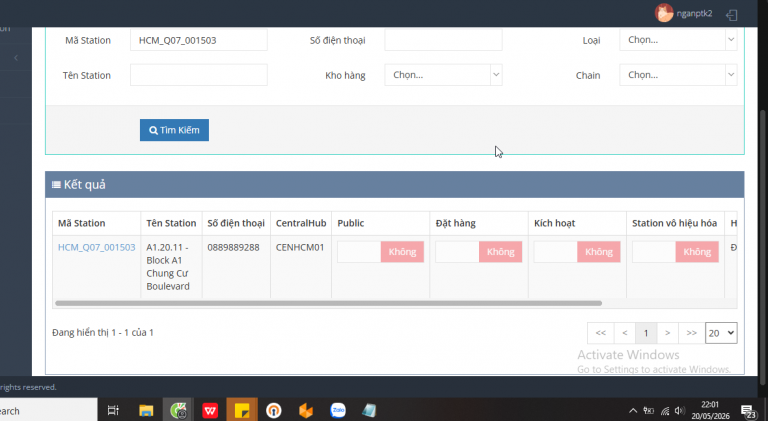
Task: Open the Chain dropdown
Action: [678, 75]
